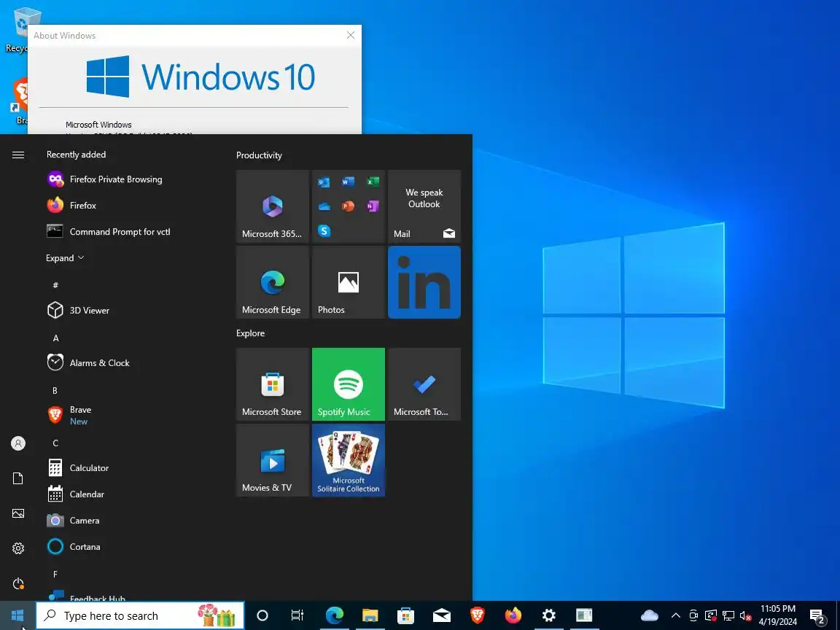
Task: Open the user account menu in Start
Action: pyautogui.click(x=18, y=443)
